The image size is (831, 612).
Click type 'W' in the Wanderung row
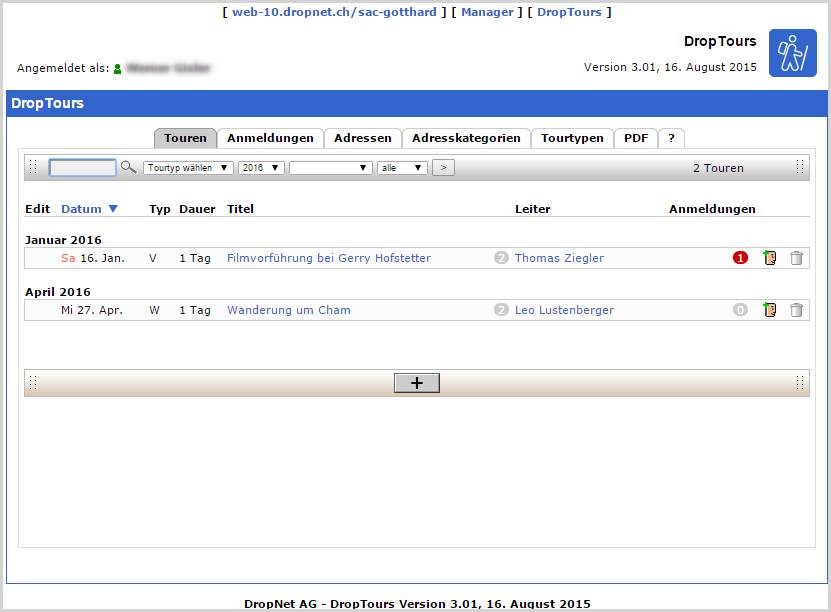(x=154, y=310)
